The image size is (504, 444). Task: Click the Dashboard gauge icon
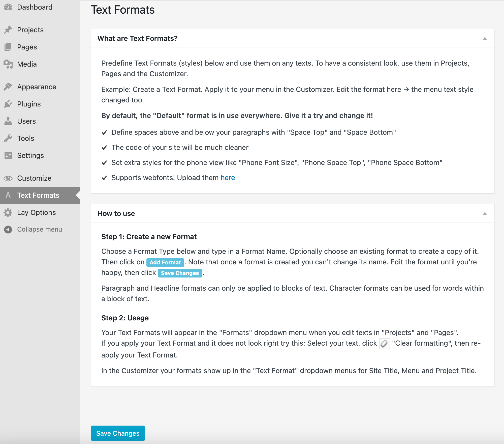8,7
